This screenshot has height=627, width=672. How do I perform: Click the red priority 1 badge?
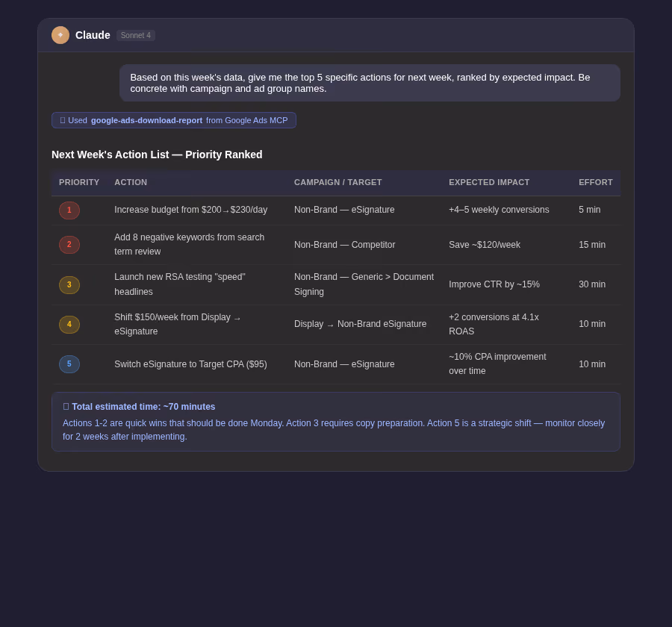[x=69, y=210]
